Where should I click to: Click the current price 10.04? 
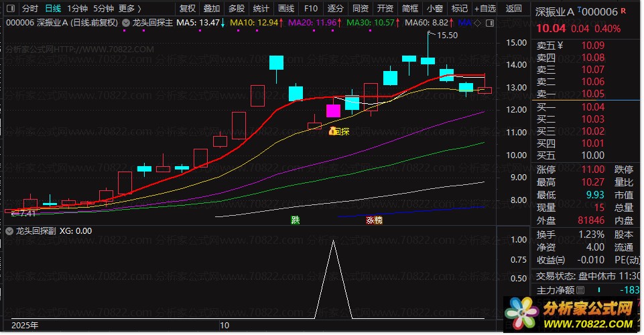(x=551, y=28)
